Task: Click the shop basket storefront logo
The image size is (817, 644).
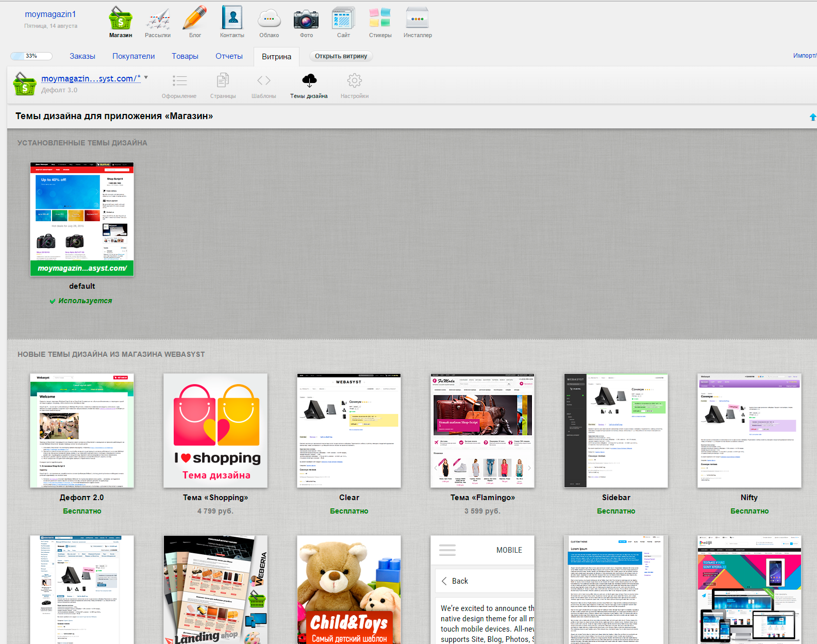Action: click(x=25, y=84)
